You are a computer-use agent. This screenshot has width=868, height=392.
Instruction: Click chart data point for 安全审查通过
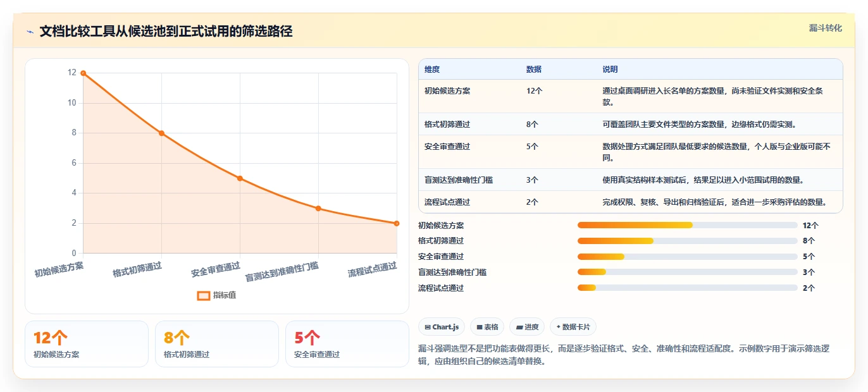coord(240,178)
